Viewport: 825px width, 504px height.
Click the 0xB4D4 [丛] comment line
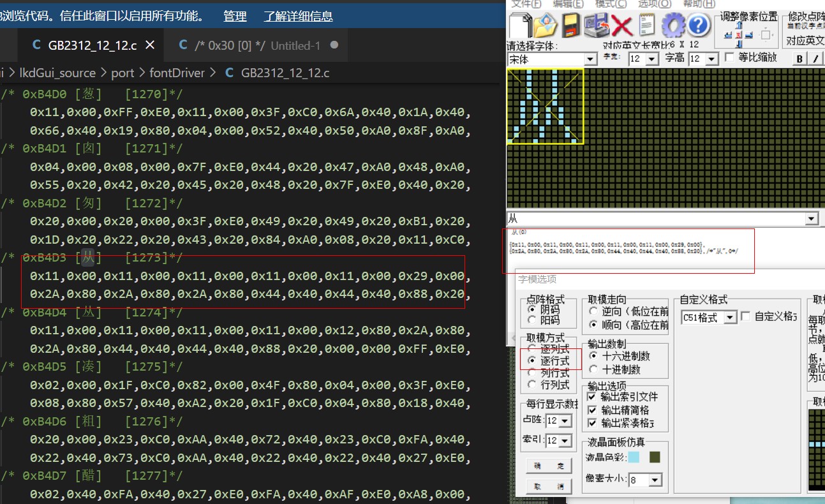click(92, 313)
